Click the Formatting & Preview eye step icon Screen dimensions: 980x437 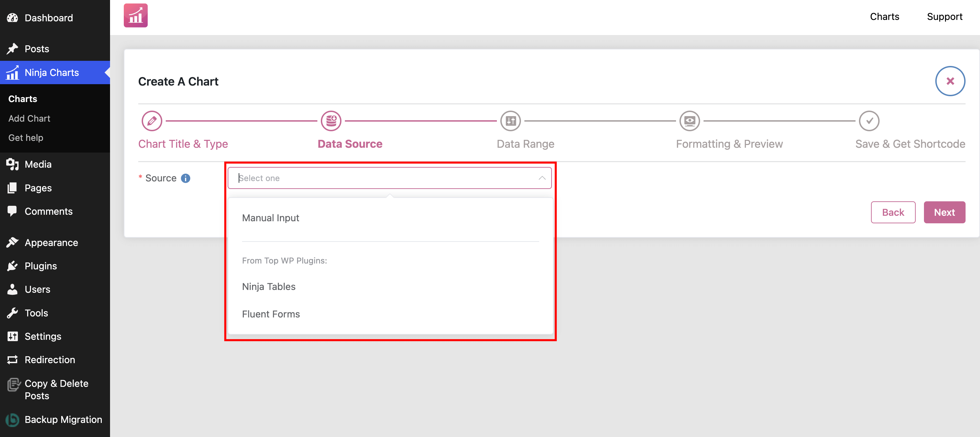point(690,121)
